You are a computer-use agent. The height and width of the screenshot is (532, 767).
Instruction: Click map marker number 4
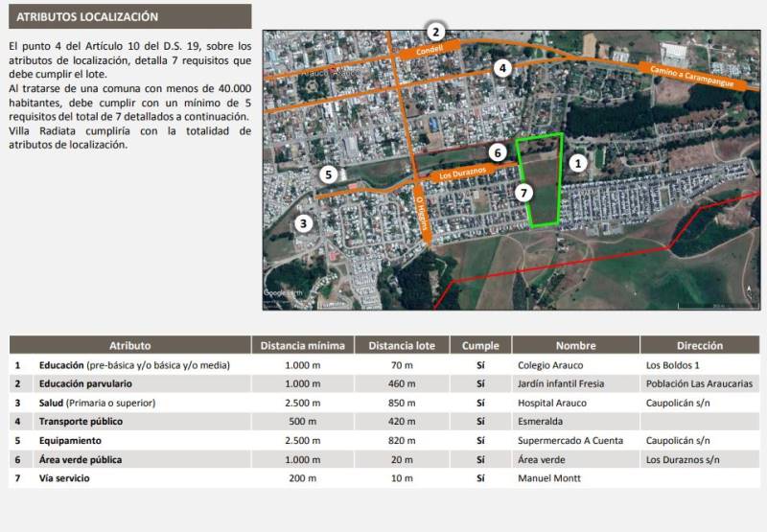coord(502,68)
